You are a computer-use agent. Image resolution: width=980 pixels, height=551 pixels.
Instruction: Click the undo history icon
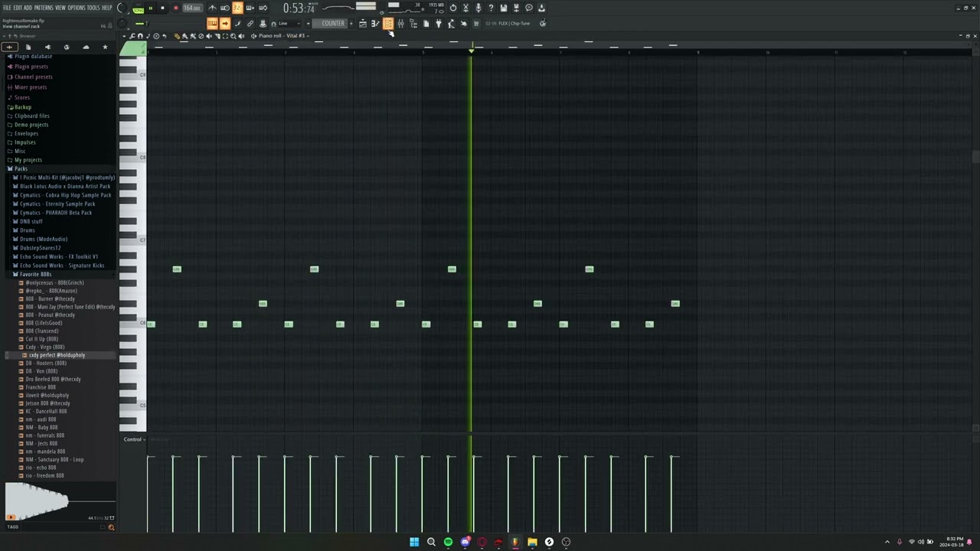(453, 8)
